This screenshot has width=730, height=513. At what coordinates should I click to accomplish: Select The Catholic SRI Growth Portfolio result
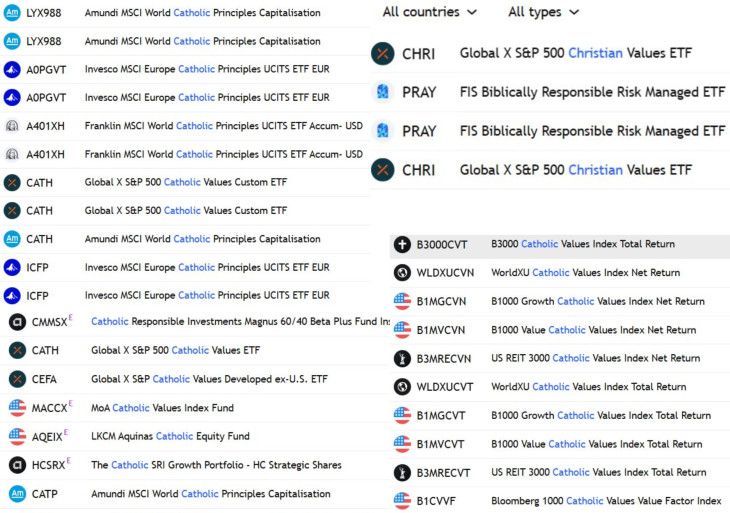(x=215, y=465)
